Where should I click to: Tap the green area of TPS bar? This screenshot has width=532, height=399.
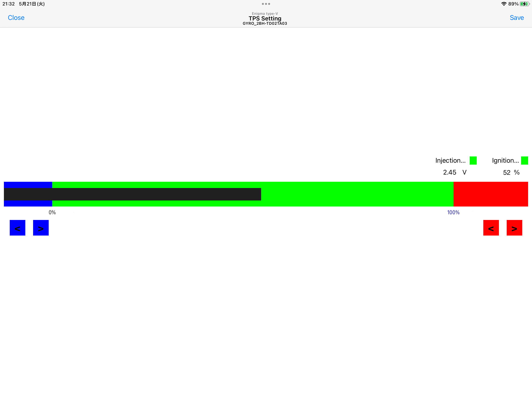click(x=356, y=194)
